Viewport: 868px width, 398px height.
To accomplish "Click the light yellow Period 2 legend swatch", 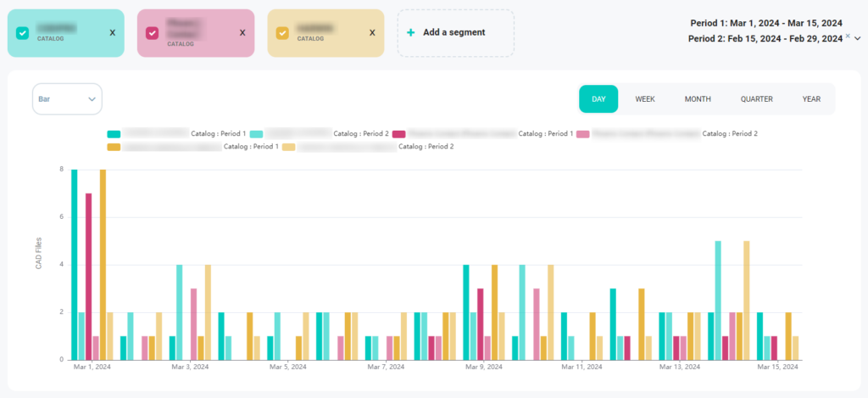I will 289,147.
